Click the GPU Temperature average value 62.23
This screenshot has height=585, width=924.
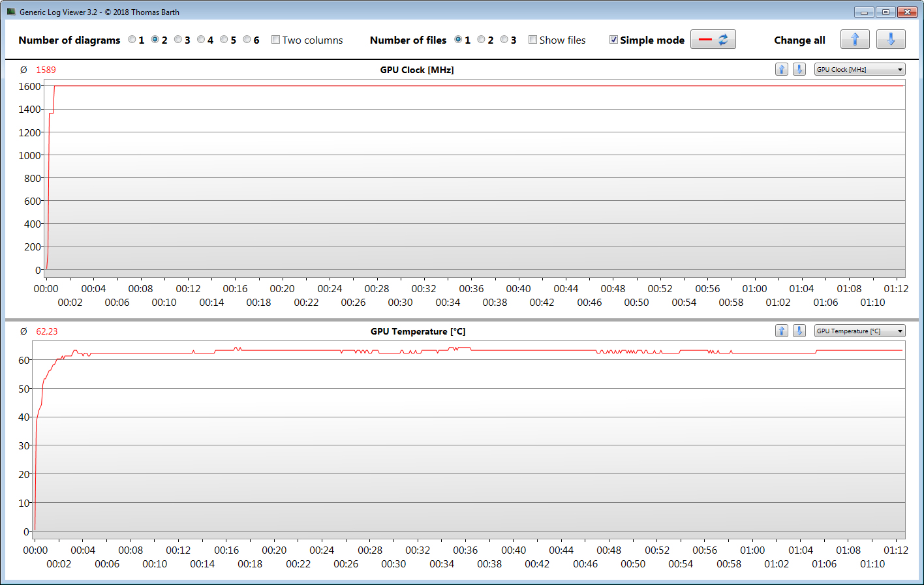(x=47, y=331)
